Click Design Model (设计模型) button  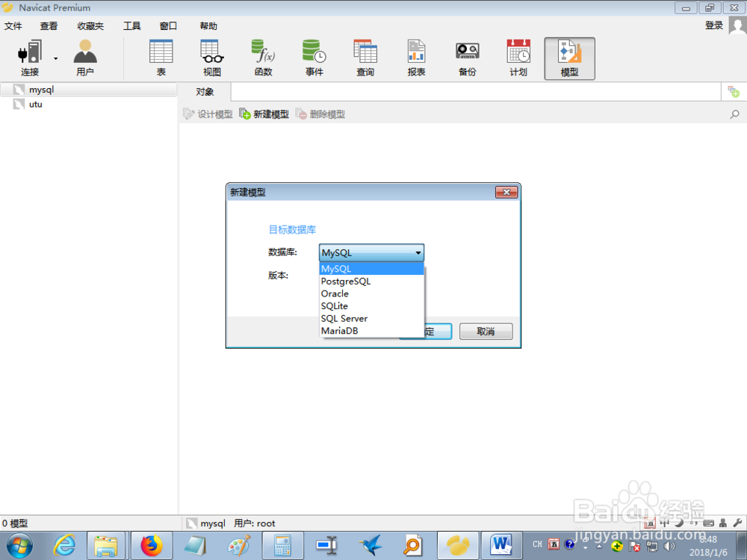(208, 114)
